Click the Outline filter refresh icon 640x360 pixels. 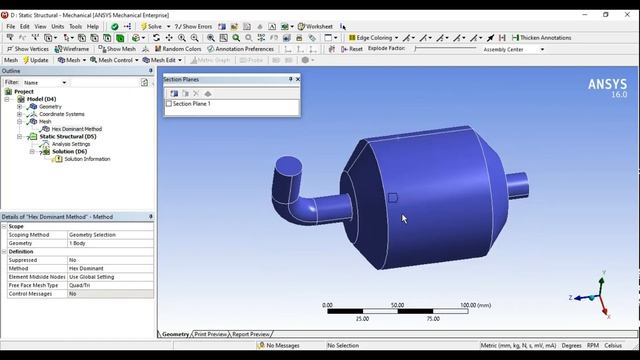coord(144,82)
